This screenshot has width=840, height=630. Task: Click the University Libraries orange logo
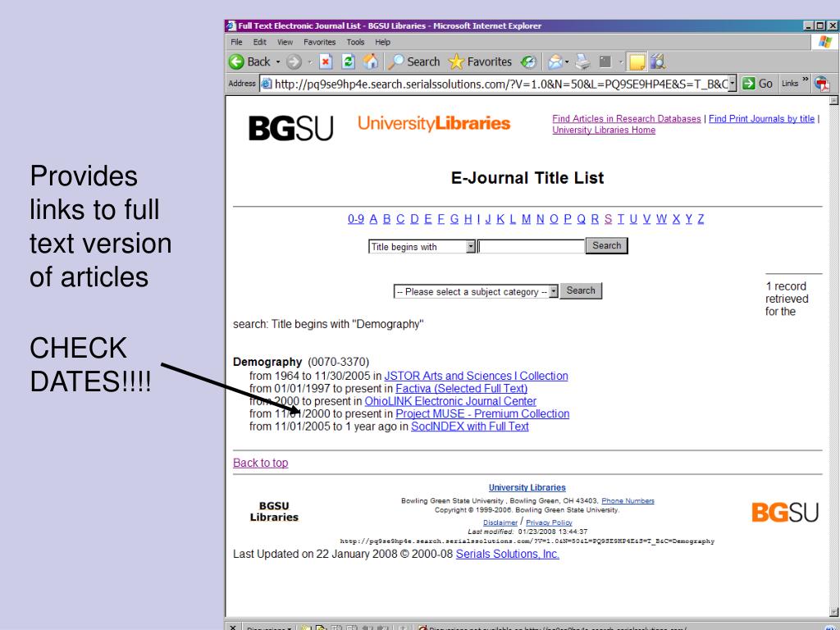(x=434, y=123)
